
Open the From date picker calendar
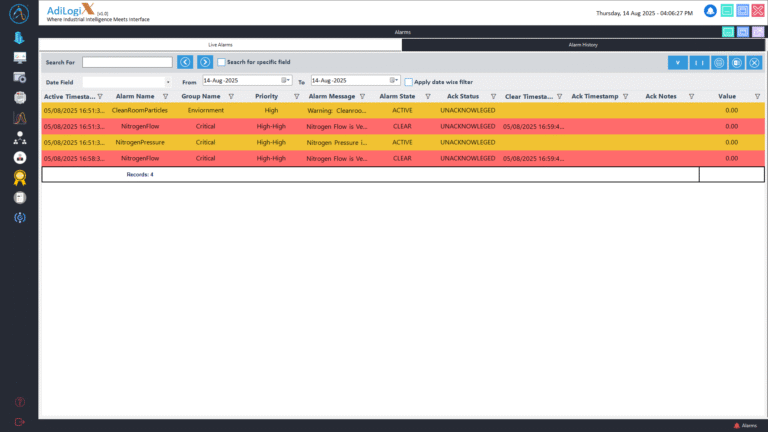(x=285, y=80)
